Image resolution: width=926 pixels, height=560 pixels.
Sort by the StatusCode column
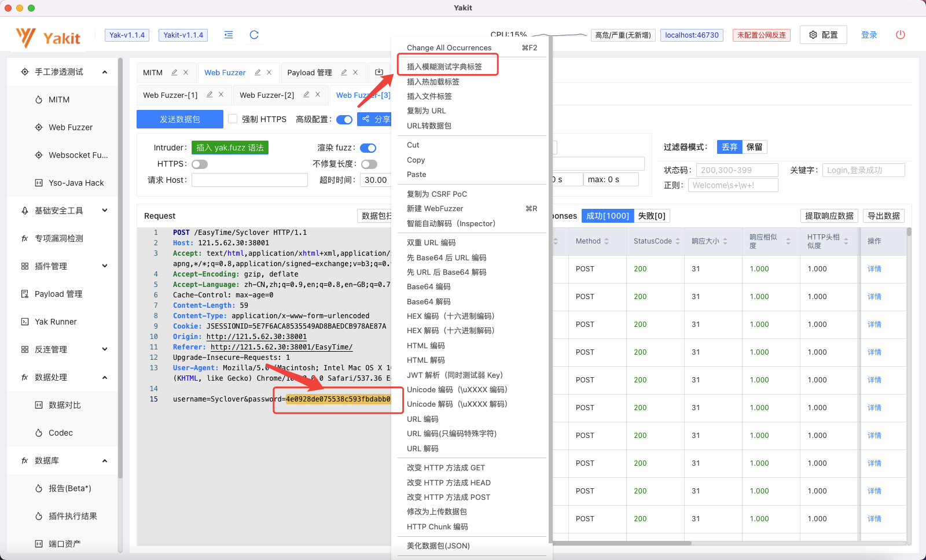click(678, 241)
